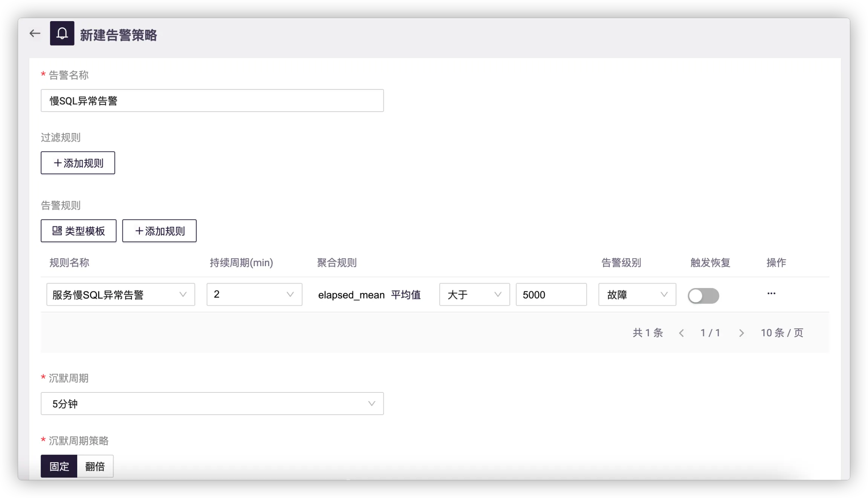Viewport: 868px width, 498px height.
Task: Click 添加规则 under 过滤规则
Action: tap(78, 163)
